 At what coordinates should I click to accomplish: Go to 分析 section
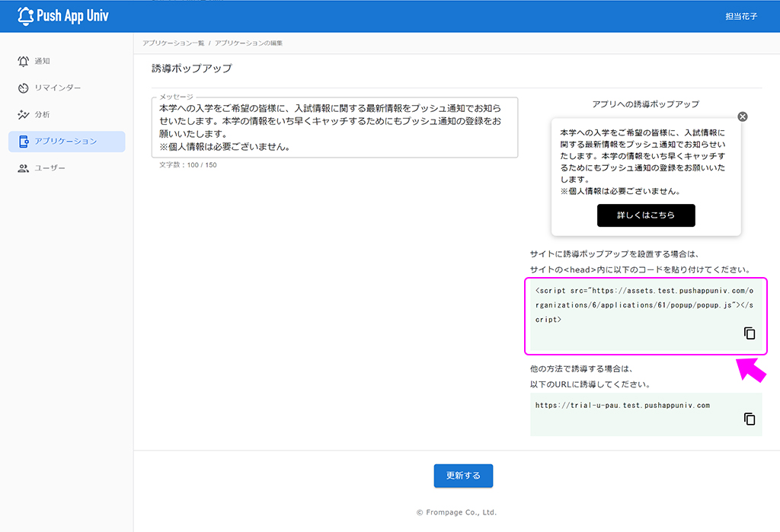pyautogui.click(x=67, y=115)
